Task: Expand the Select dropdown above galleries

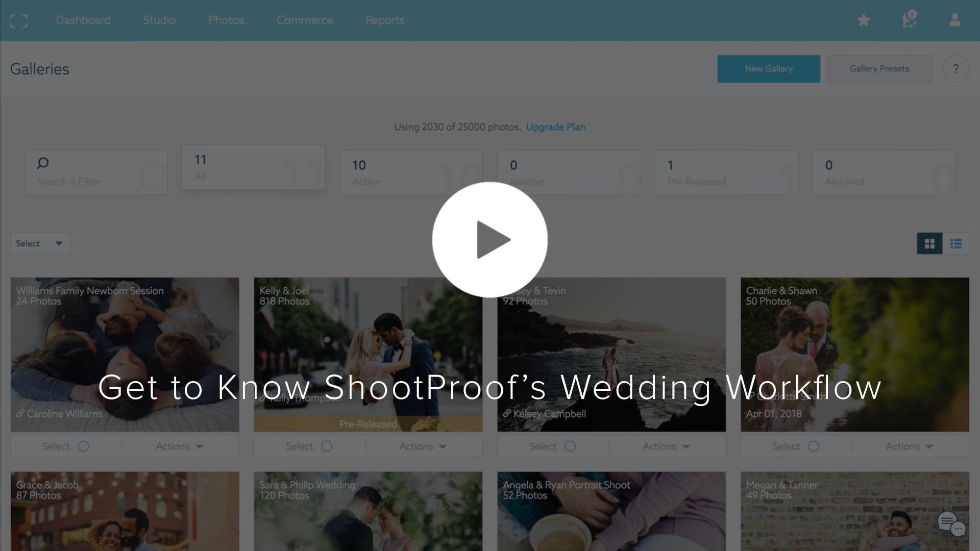Action: [39, 243]
